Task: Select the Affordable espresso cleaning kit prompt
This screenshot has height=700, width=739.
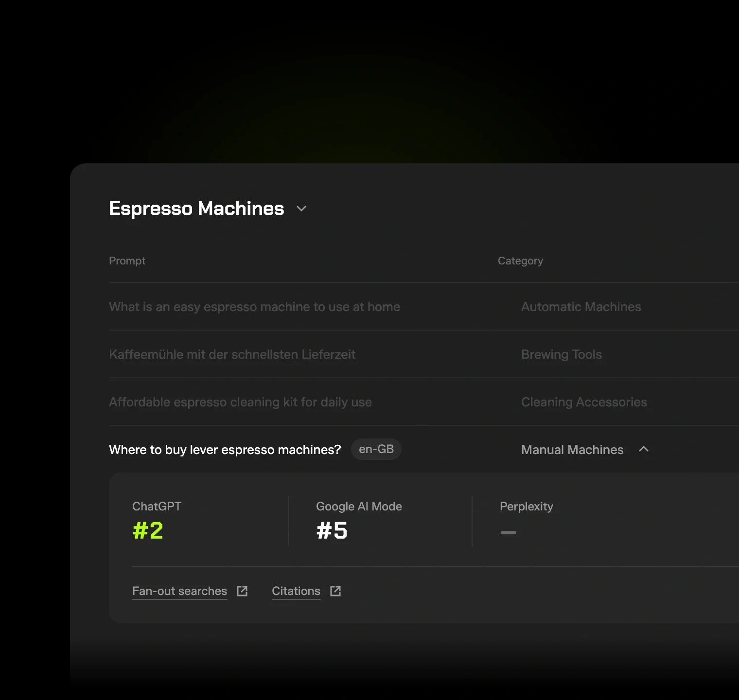Action: 240,402
